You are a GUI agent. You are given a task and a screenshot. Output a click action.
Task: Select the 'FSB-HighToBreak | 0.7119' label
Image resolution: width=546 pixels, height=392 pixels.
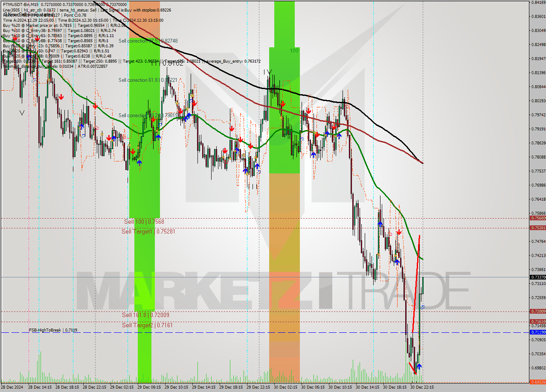(x=53, y=330)
